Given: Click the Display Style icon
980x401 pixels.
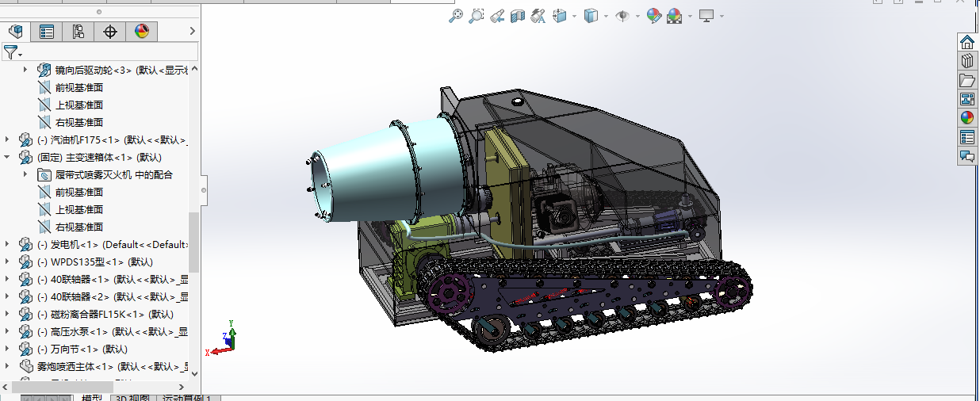Looking at the screenshot, I should (591, 15).
